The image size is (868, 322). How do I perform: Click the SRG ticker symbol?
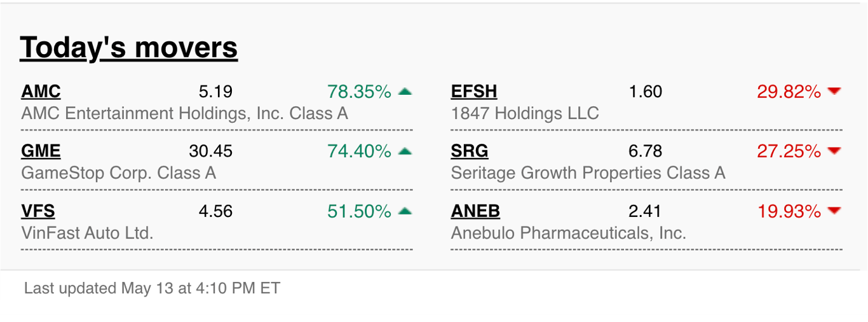(470, 151)
